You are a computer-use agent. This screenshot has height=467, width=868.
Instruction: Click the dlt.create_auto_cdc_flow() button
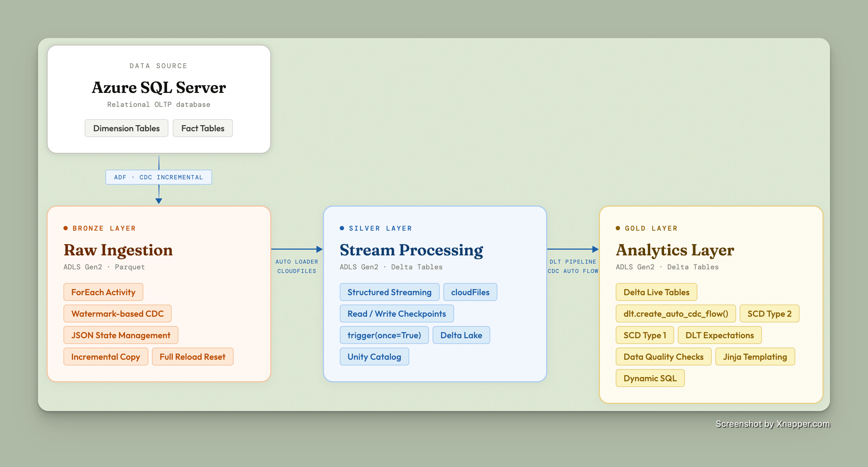(x=675, y=313)
